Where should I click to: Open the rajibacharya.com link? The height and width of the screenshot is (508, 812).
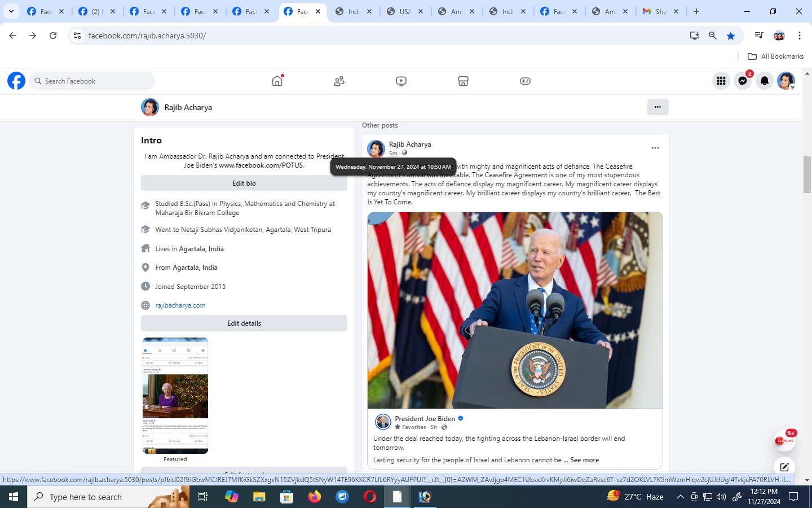click(180, 305)
